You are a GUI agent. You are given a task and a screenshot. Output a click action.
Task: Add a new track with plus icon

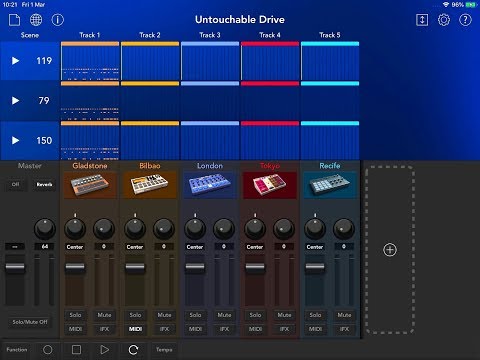pyautogui.click(x=390, y=250)
